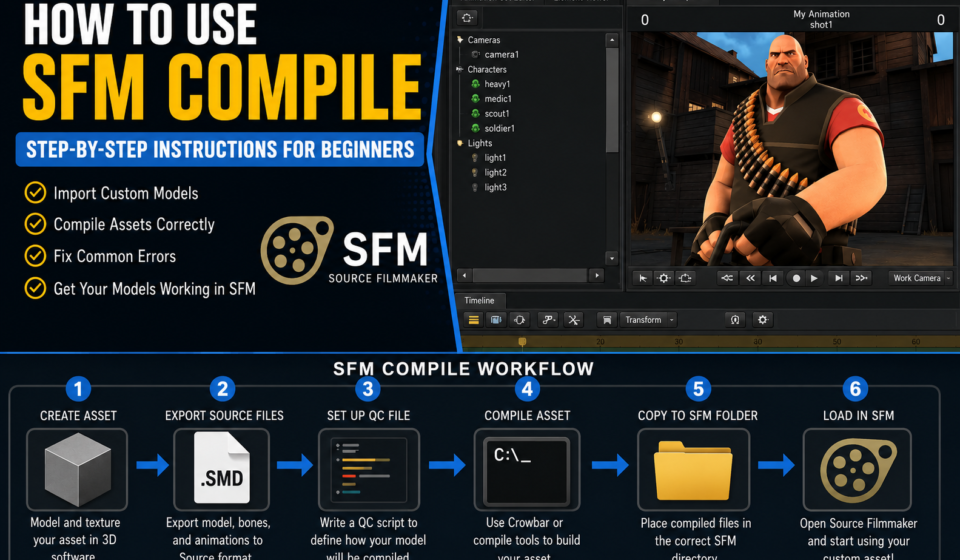960x560 pixels.
Task: Click the gray cube thumbnail under Create Asset
Action: click(x=77, y=469)
